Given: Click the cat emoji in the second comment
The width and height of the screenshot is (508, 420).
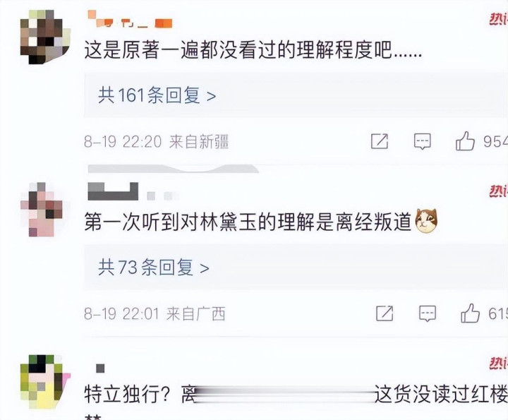Looking at the screenshot, I should coord(426,220).
